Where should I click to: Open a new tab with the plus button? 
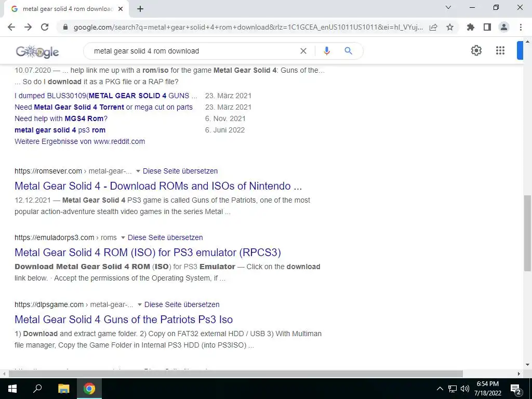click(140, 9)
